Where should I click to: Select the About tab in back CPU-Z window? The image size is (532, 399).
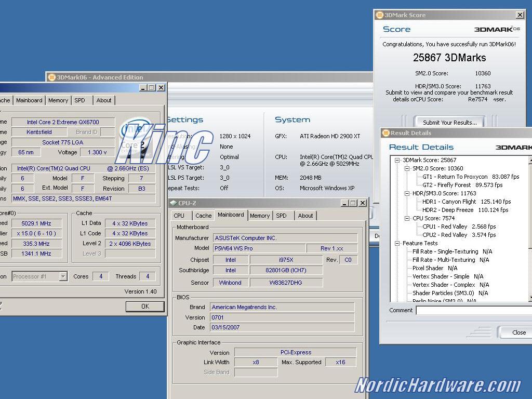point(104,100)
